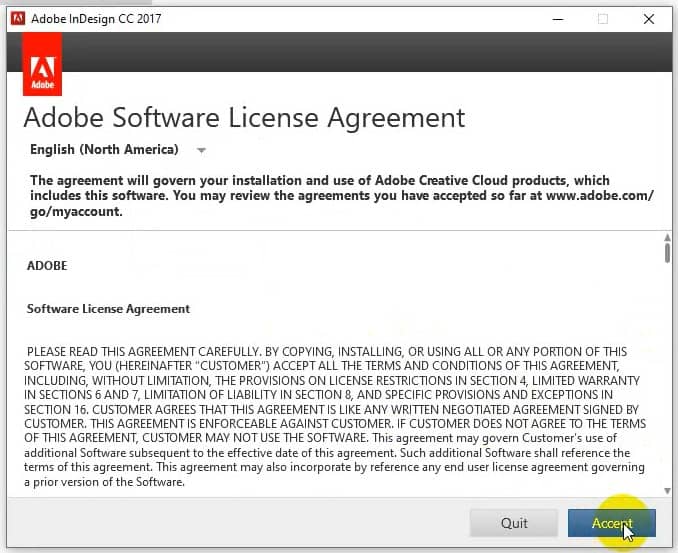Screen dimensions: 678x553
Task: Click empty scrollbar track below the thumb
Action: (667, 380)
